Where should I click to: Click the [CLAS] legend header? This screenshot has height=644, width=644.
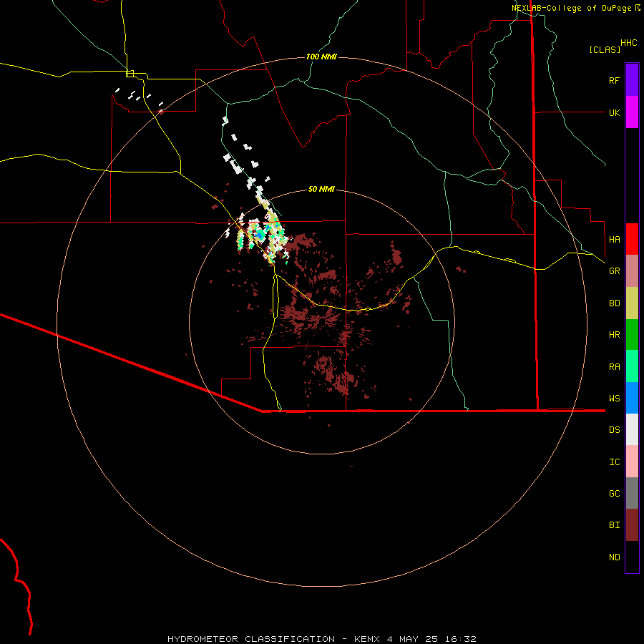pyautogui.click(x=605, y=49)
